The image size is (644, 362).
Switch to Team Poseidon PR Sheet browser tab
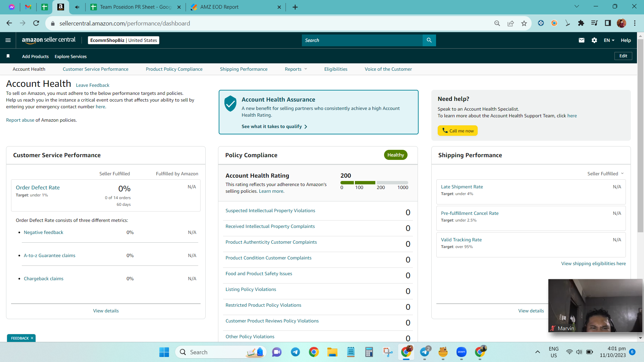[x=136, y=7]
